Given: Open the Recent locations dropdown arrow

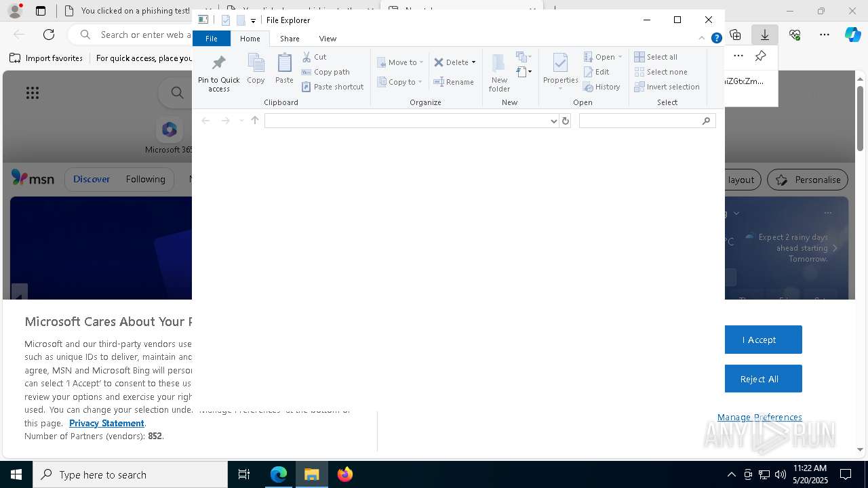Looking at the screenshot, I should 241,121.
